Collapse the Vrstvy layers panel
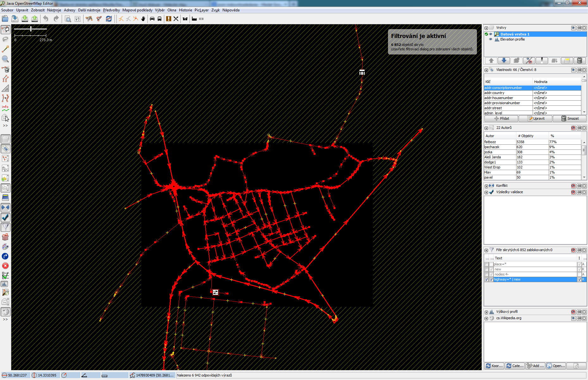 pyautogui.click(x=486, y=28)
